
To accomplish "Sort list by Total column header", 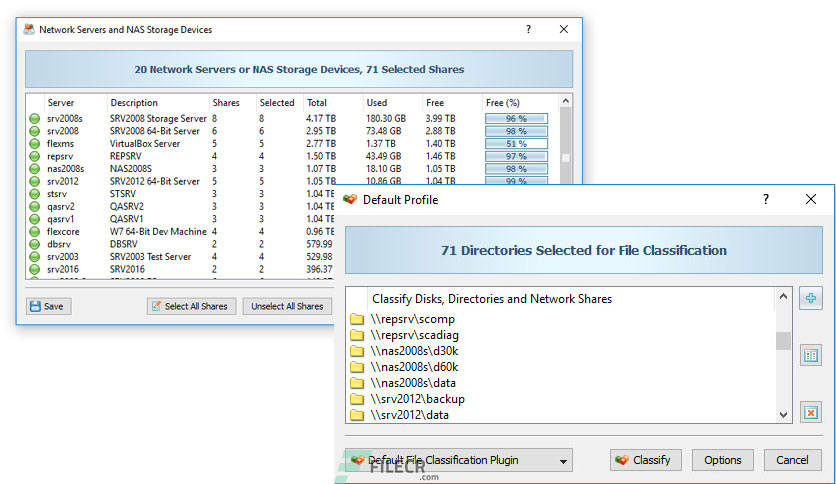I will 317,102.
